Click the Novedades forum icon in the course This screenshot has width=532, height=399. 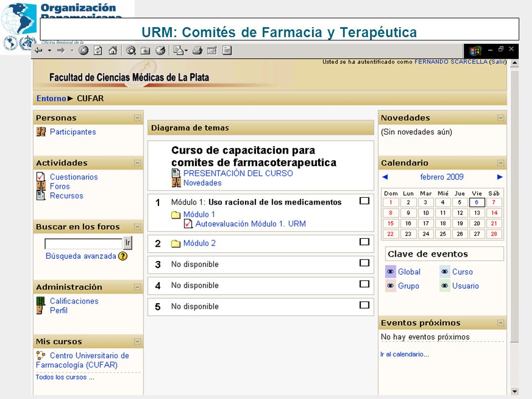[x=176, y=182]
